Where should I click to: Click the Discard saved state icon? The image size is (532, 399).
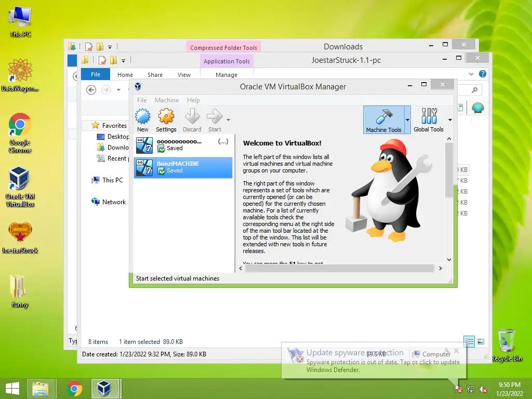pos(192,120)
